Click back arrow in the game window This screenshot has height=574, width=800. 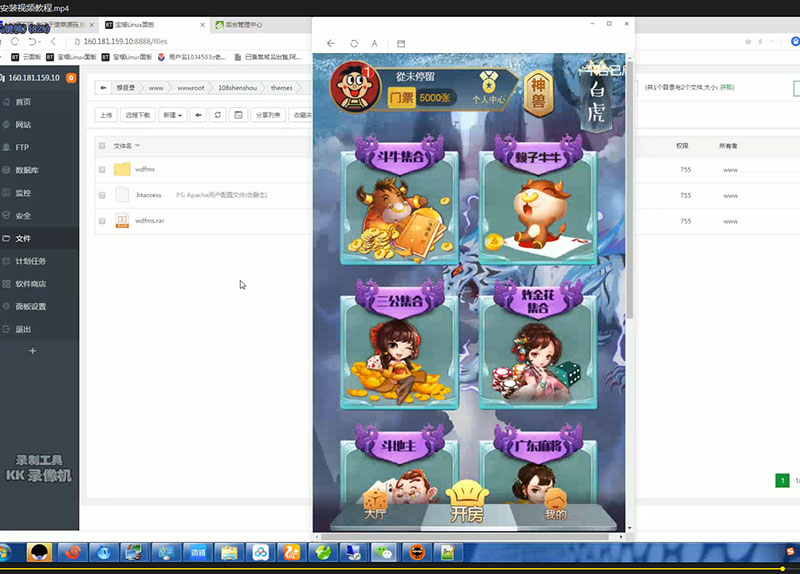pos(331,44)
